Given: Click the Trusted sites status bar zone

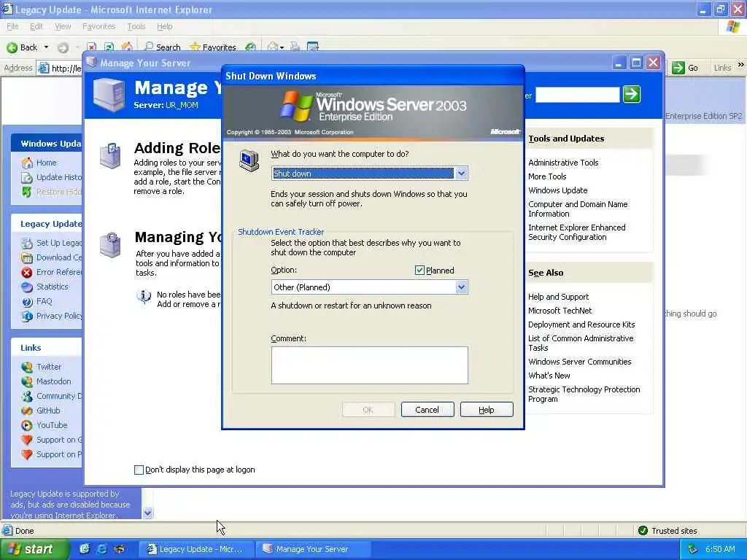Looking at the screenshot, I should [668, 531].
